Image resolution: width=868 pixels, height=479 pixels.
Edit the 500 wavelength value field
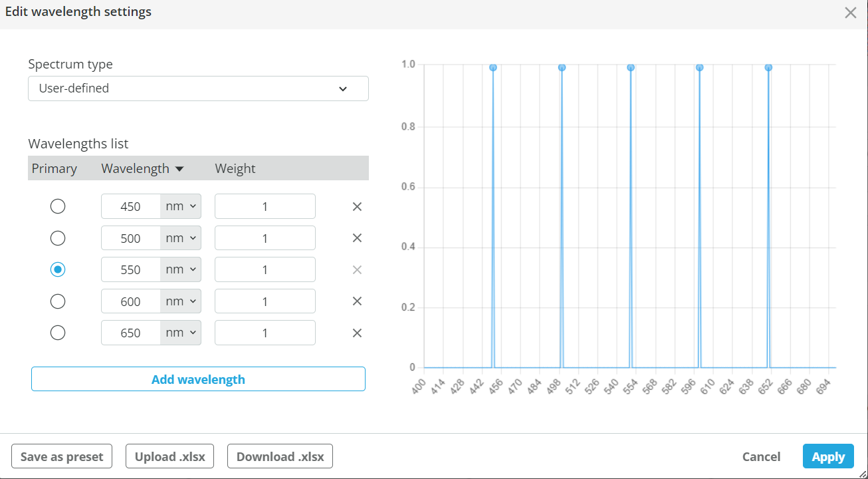(x=131, y=238)
